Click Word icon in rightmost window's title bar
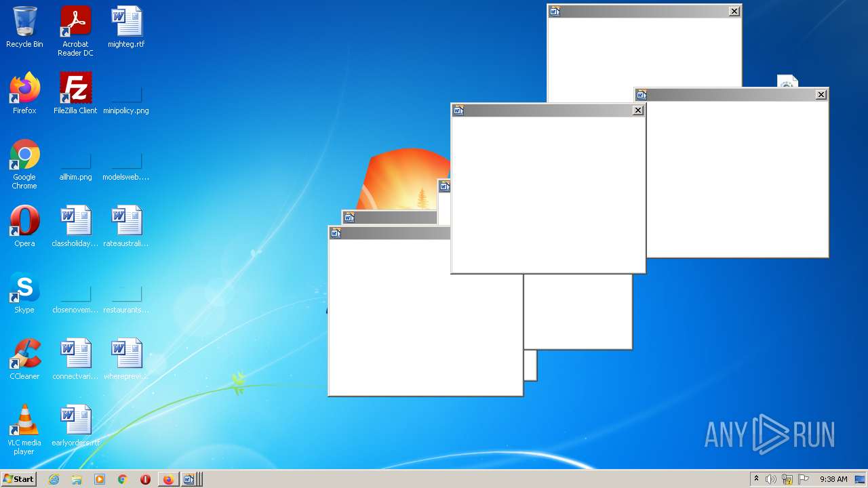The width and height of the screenshot is (868, 488). pos(642,95)
